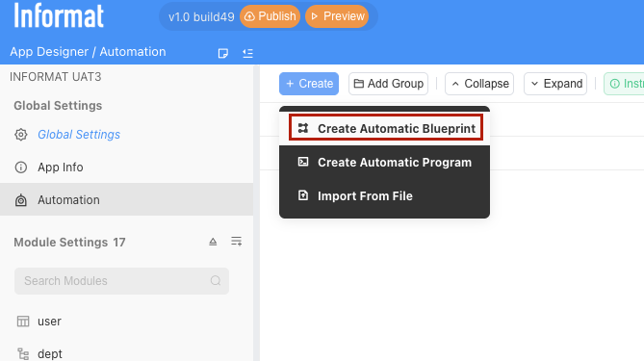Image resolution: width=644 pixels, height=361 pixels.
Task: Click the App Designer / Automation breadcrumb
Action: (x=88, y=52)
